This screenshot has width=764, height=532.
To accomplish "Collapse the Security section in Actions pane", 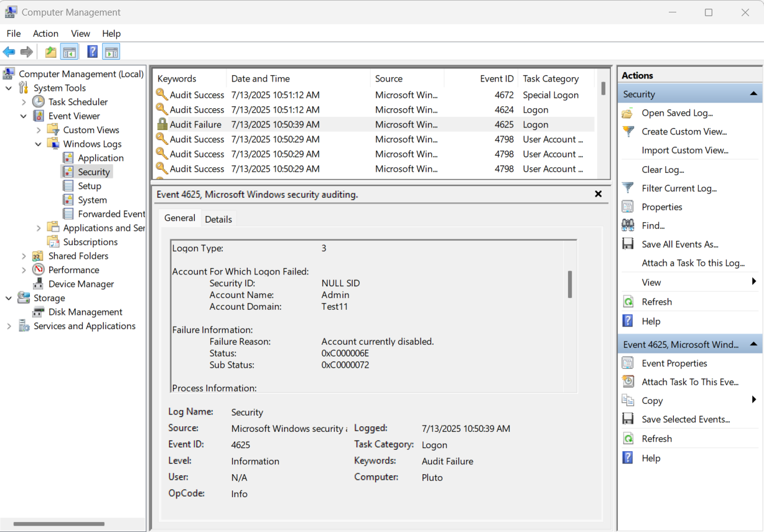I will [753, 94].
